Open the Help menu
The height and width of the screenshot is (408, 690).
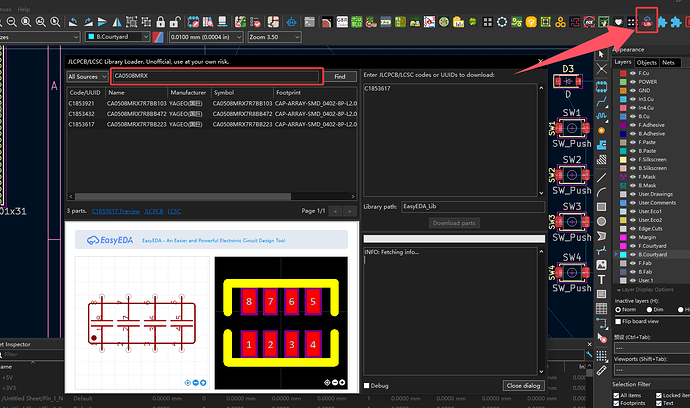click(x=24, y=9)
